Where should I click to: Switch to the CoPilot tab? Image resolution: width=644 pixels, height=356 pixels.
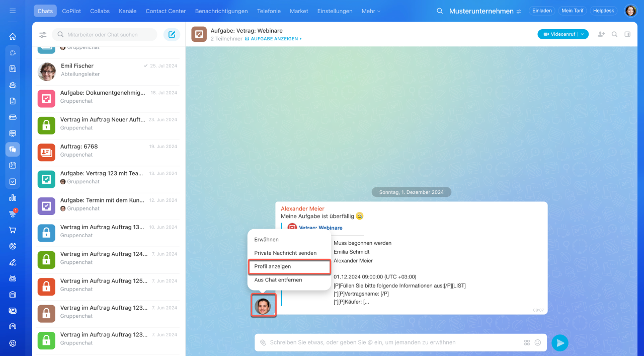71,11
